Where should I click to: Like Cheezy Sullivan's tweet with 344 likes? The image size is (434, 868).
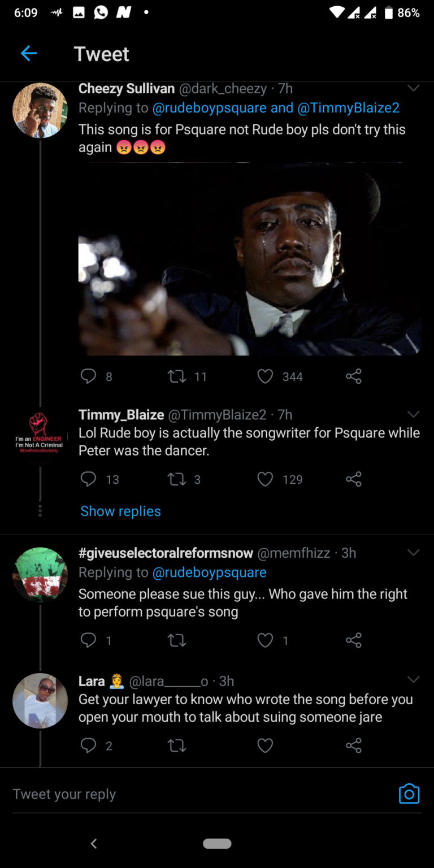[265, 376]
